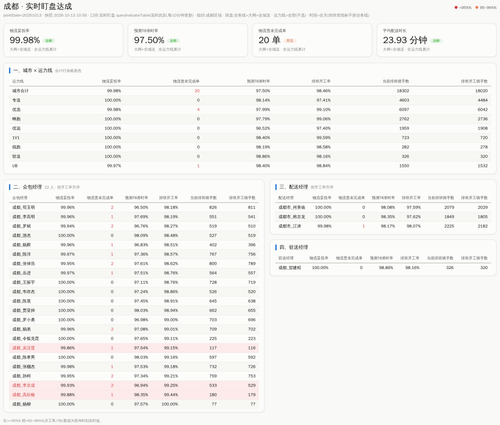Click the highlighted 99.88% cell
The width and height of the screenshot is (500, 425).
68,394
